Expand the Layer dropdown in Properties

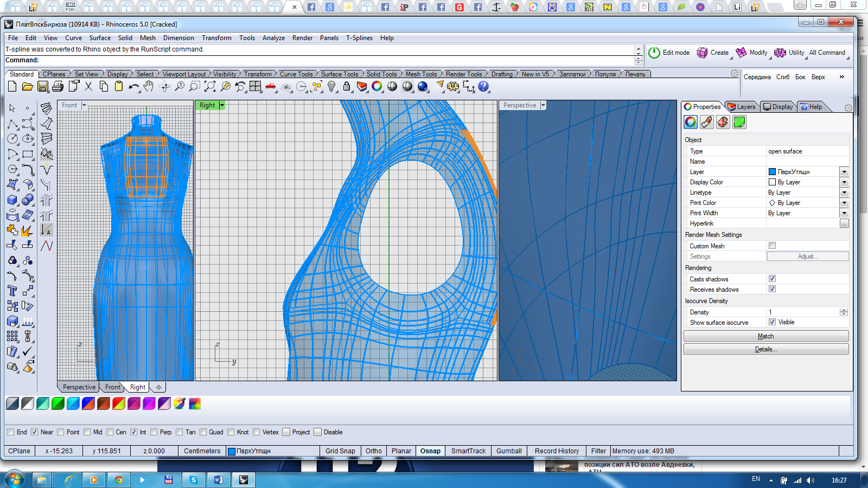[x=844, y=172]
